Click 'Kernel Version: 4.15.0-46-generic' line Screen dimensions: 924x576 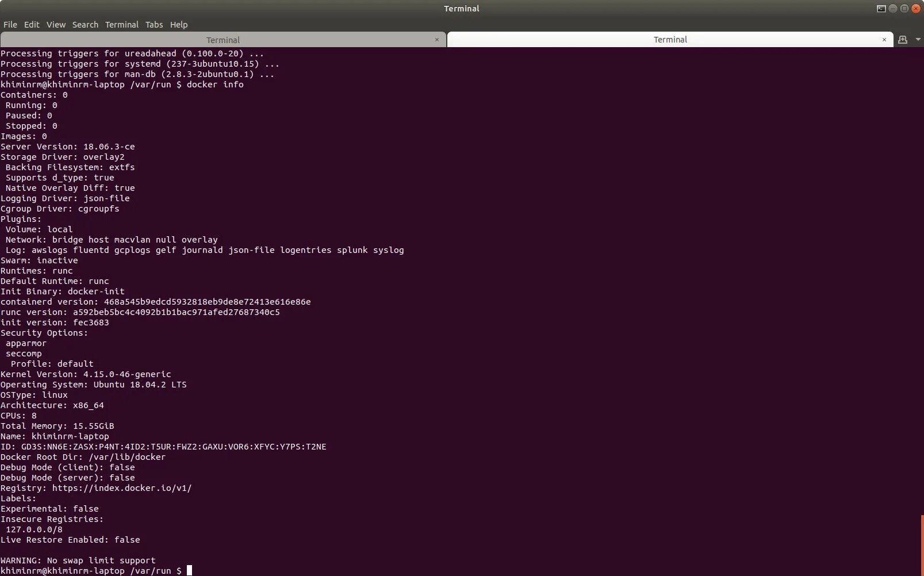[x=86, y=374]
